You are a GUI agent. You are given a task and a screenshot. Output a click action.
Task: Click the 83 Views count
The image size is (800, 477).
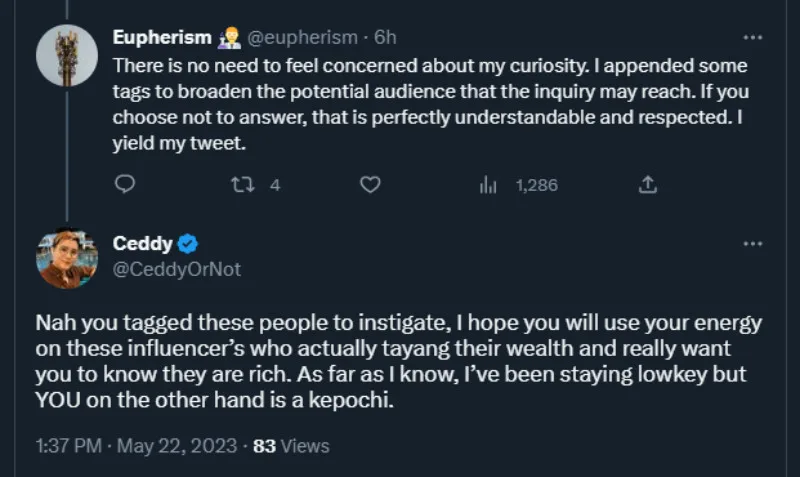tap(291, 445)
